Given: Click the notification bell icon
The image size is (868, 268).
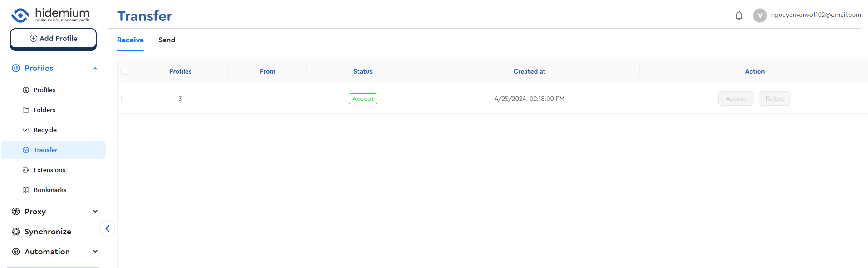Looking at the screenshot, I should [739, 16].
